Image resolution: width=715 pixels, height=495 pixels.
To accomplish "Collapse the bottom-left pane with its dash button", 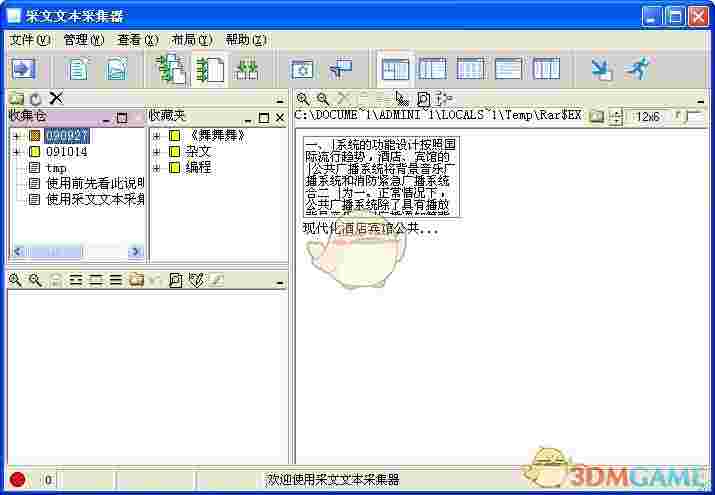I will click(x=280, y=283).
